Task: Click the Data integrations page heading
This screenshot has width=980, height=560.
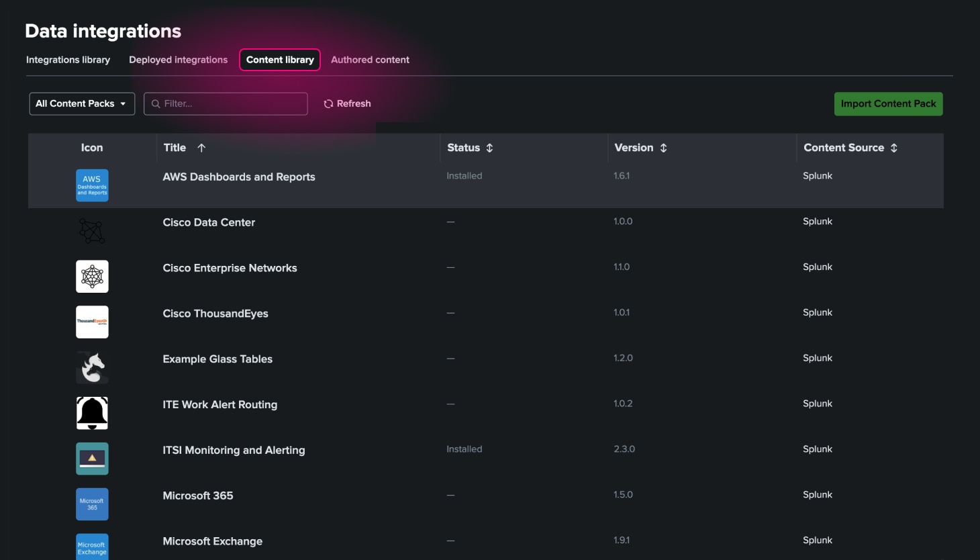Action: pos(103,31)
